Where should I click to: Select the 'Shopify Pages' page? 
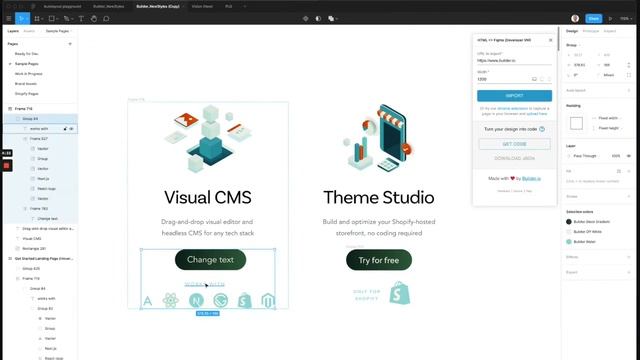[x=27, y=94]
